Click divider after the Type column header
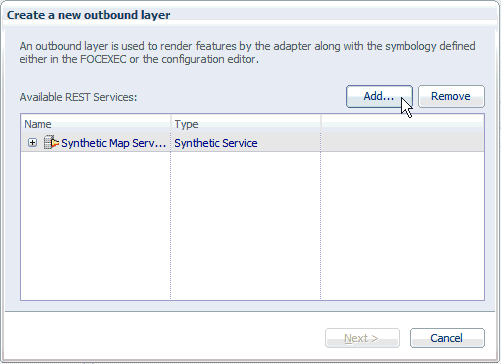 tap(321, 124)
